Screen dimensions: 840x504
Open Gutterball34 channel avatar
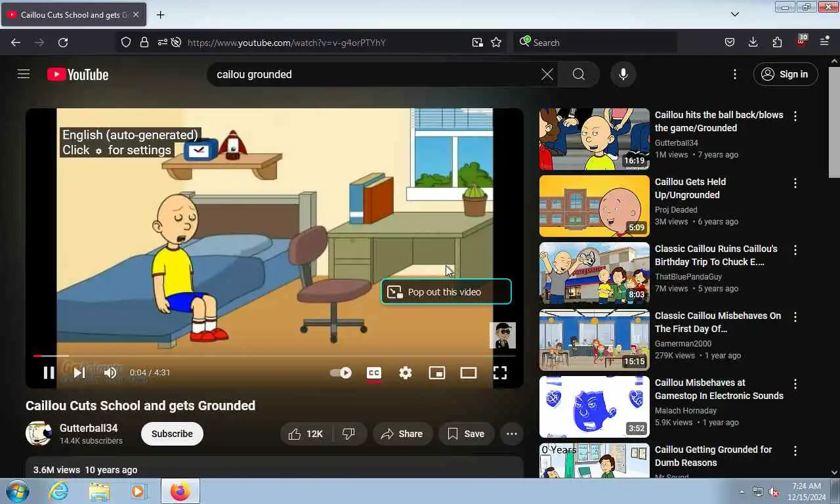coord(39,434)
